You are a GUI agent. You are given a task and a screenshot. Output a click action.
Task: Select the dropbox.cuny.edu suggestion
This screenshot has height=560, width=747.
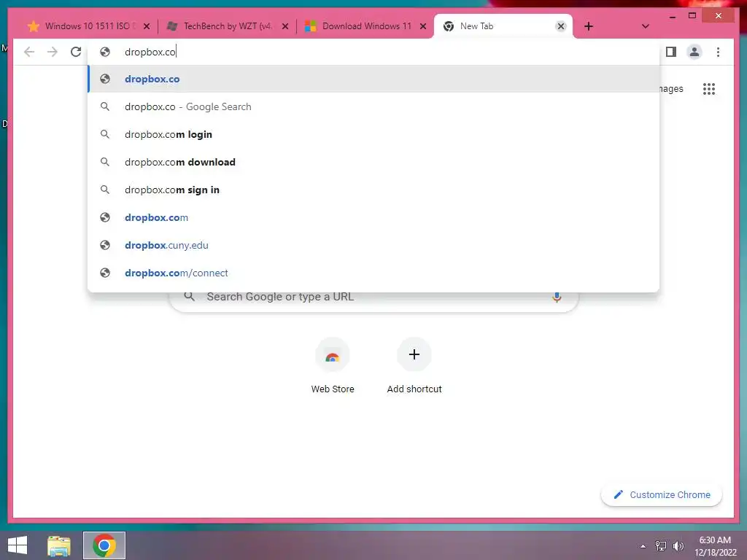tap(373, 245)
